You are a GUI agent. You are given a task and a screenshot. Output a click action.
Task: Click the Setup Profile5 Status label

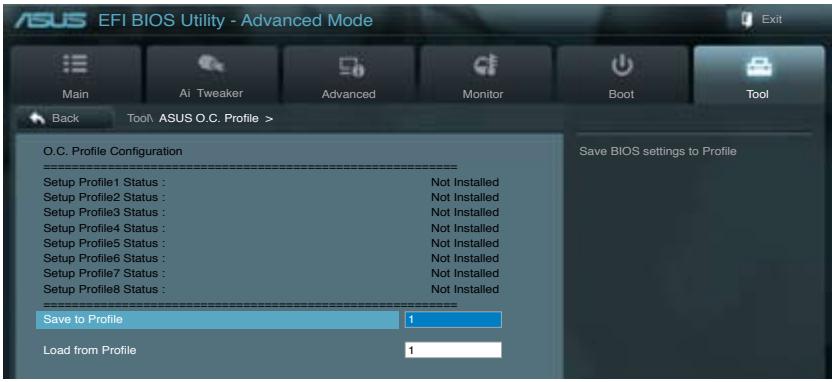(x=105, y=243)
